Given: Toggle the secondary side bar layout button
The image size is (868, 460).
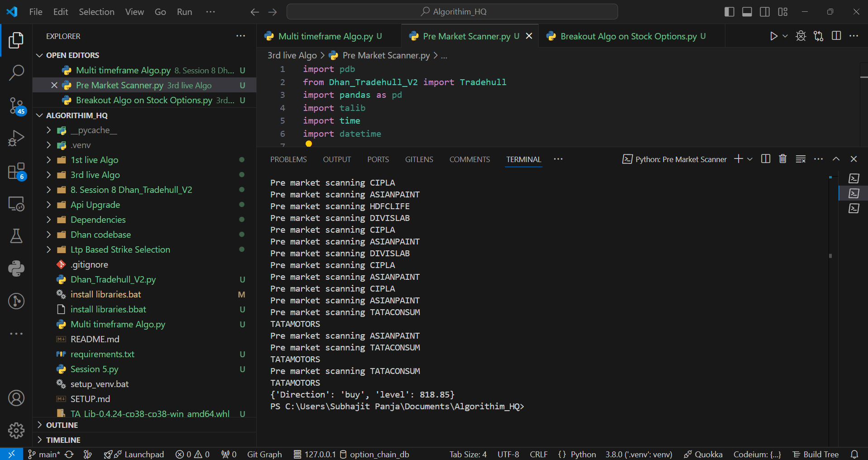Looking at the screenshot, I should click(x=765, y=12).
